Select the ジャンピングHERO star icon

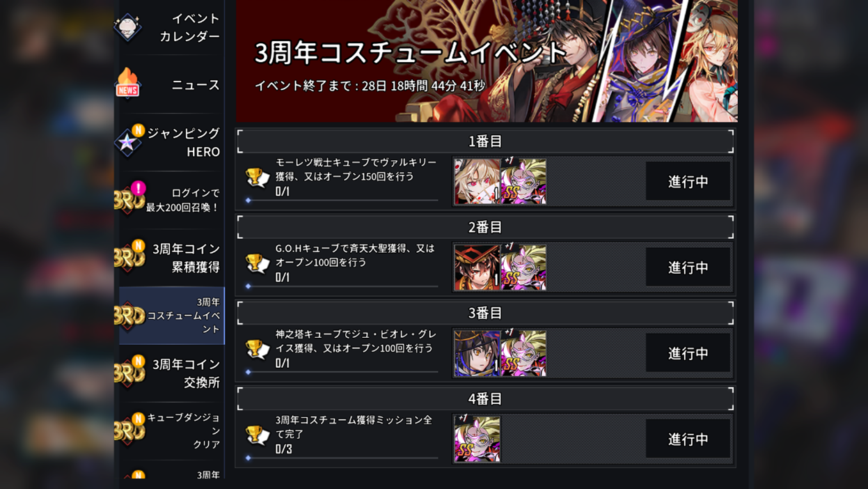pos(127,141)
